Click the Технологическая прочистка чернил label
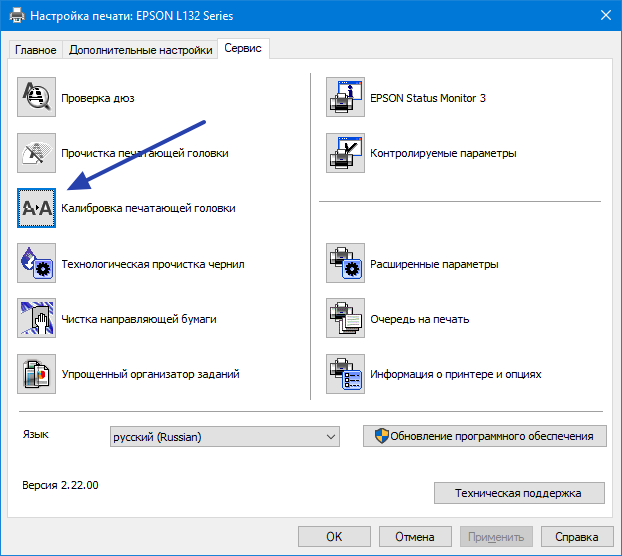The height and width of the screenshot is (556, 622). pyautogui.click(x=153, y=264)
